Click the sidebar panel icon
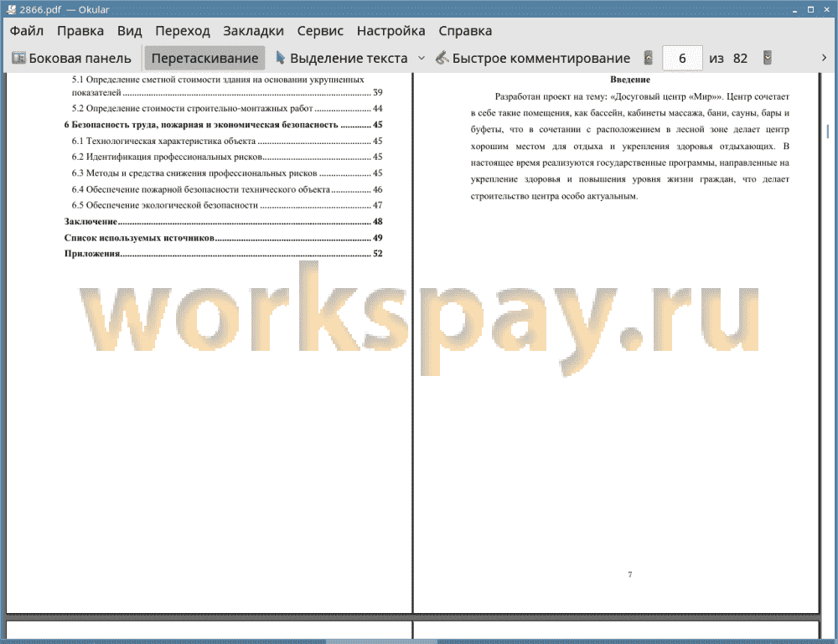Viewport: 838px width, 644px height. point(18,58)
